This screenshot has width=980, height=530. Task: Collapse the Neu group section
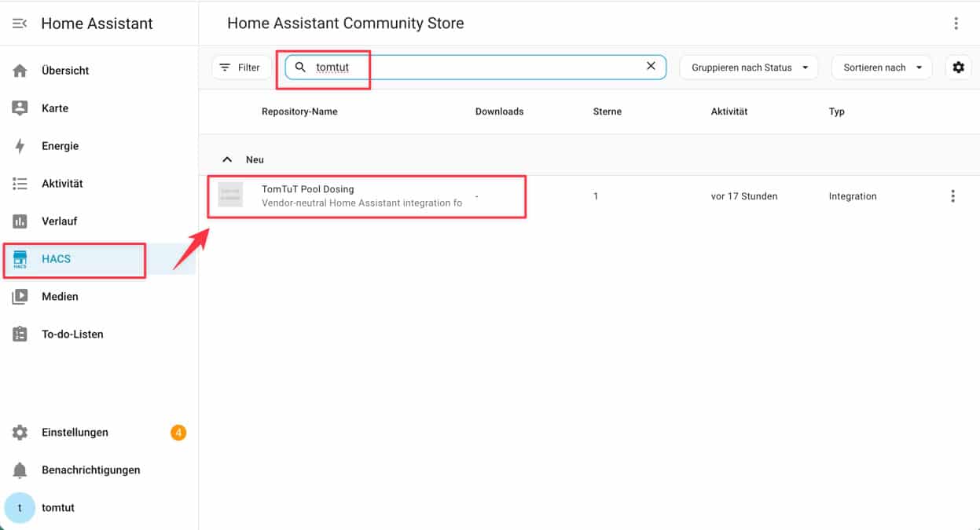pyautogui.click(x=228, y=159)
